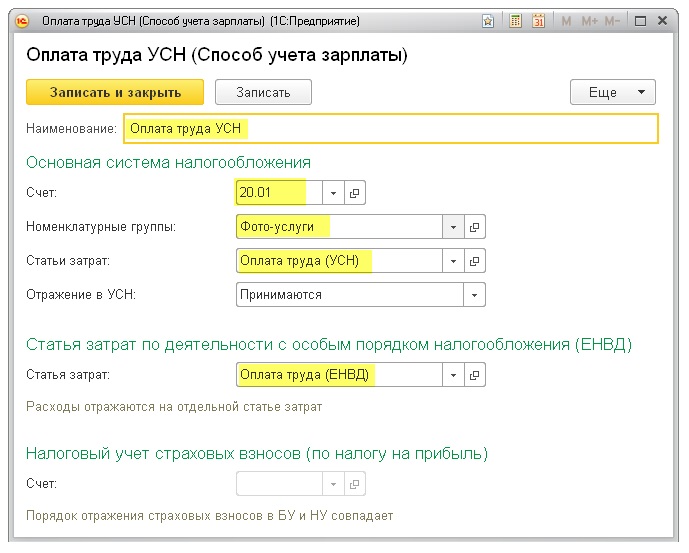The image size is (689, 553).
Task: Click the M- memory subtract button
Action: [x=612, y=21]
